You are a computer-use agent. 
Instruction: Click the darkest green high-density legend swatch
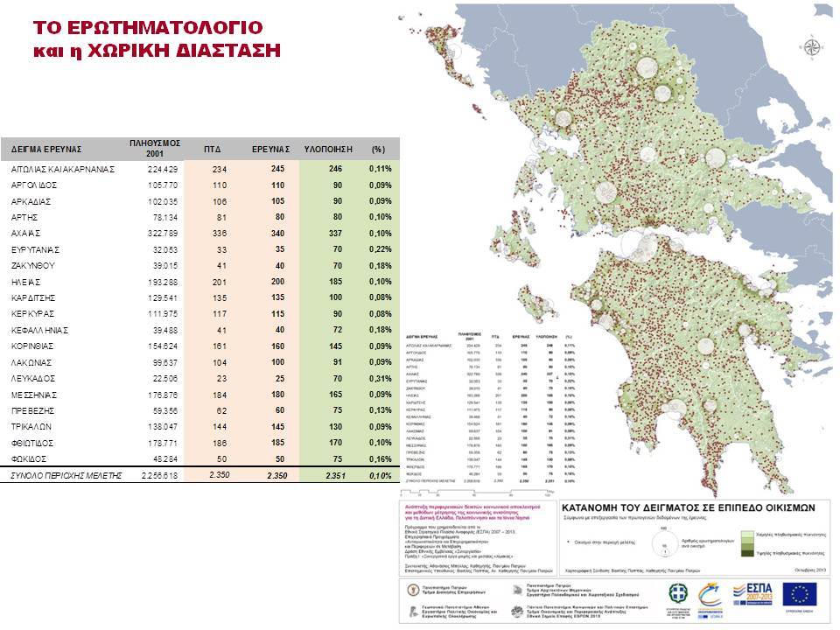click(x=746, y=553)
